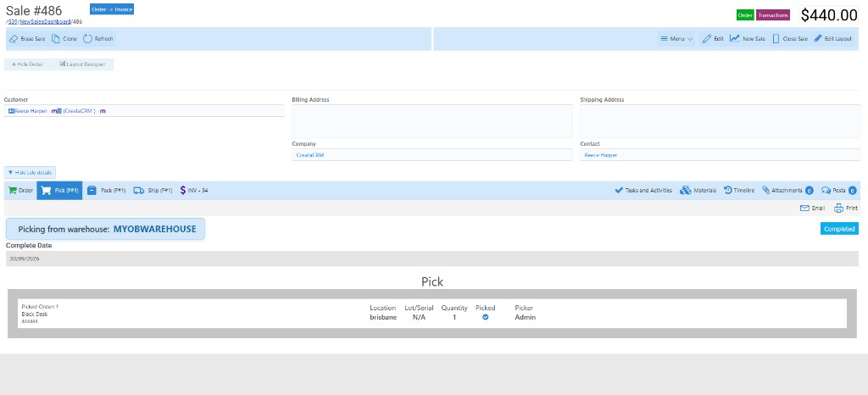Email the pick slip
This screenshot has height=395, width=868.
click(x=812, y=208)
